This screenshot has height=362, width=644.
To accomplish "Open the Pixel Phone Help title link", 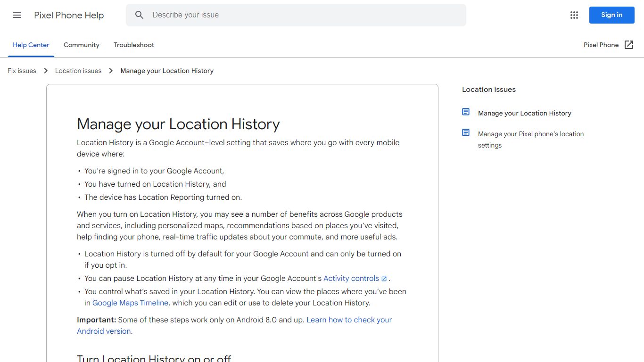I will (69, 15).
